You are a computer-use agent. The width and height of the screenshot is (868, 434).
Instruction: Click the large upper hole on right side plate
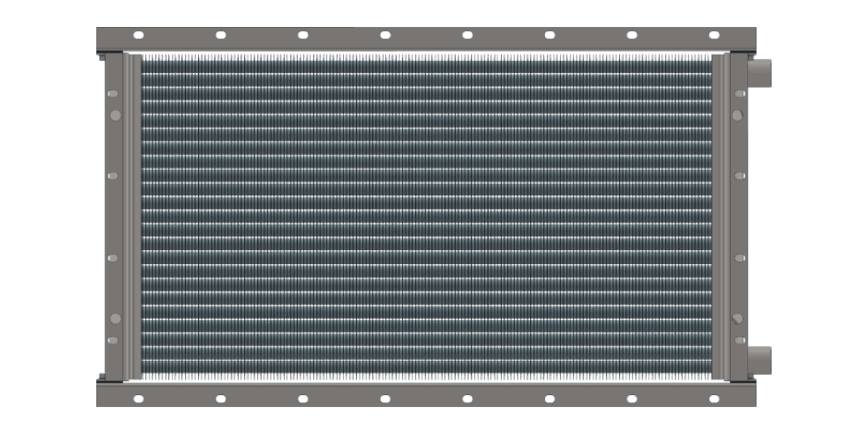coord(737,115)
